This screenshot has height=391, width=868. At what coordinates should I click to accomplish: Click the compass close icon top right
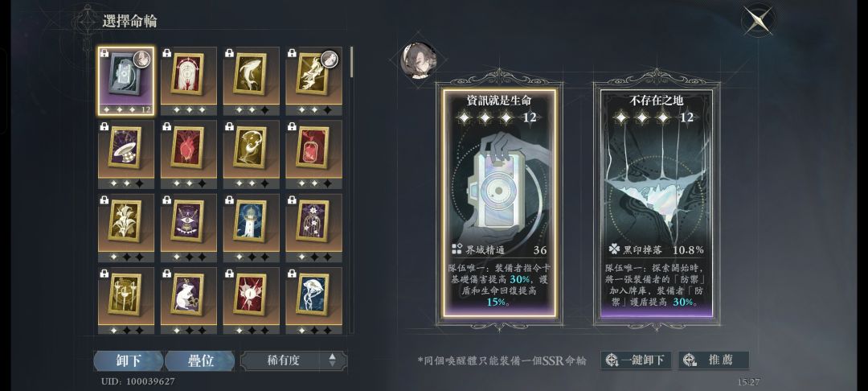[758, 20]
